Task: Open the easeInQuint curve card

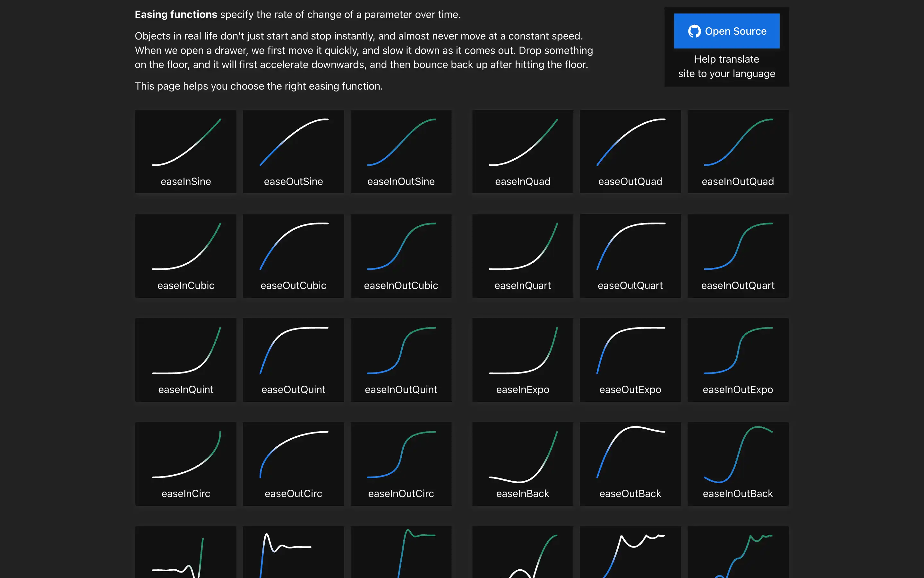Action: (186, 360)
